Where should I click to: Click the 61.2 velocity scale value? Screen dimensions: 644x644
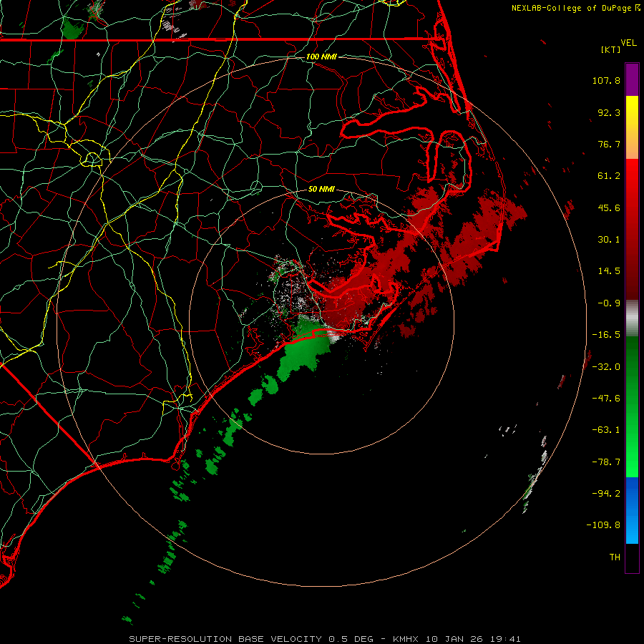[x=609, y=176]
